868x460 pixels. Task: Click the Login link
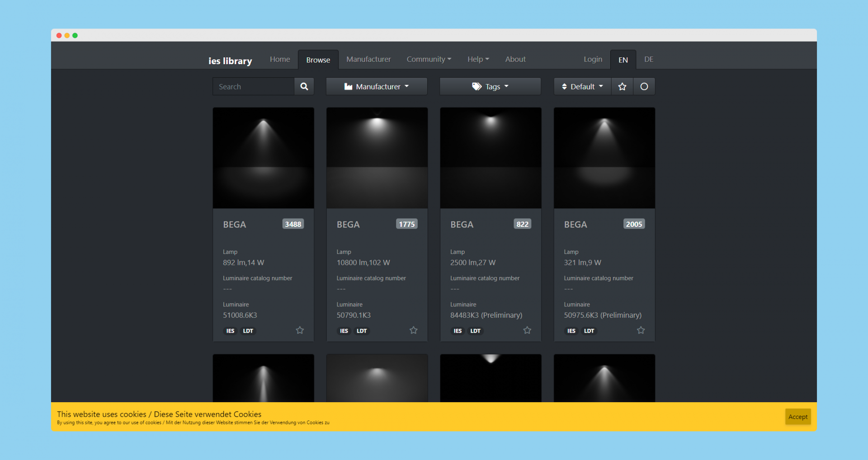(593, 59)
